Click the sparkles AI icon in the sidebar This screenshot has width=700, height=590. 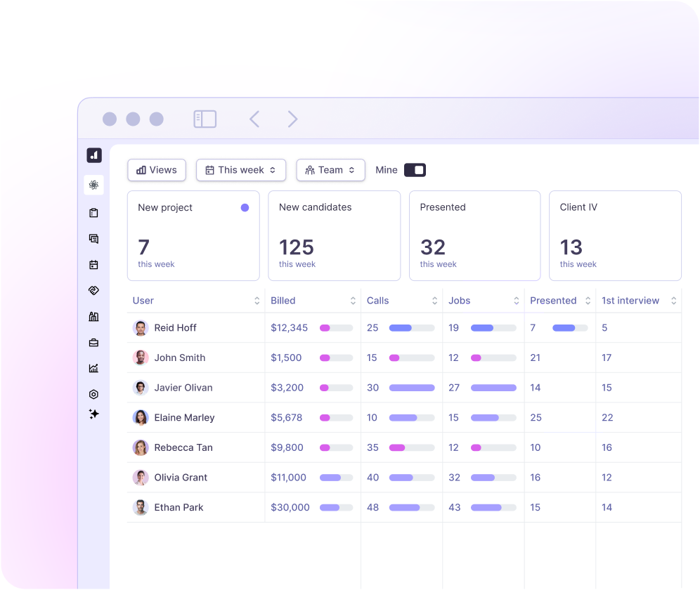click(93, 414)
